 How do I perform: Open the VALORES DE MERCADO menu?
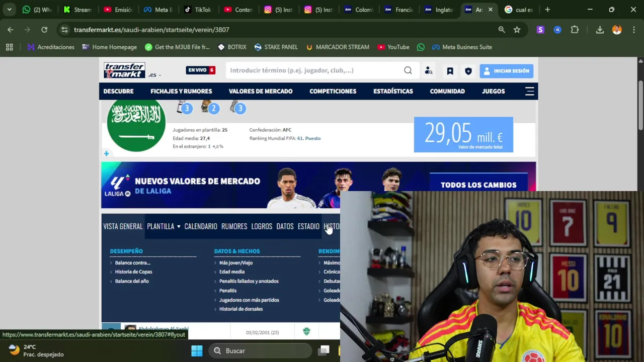click(261, 91)
